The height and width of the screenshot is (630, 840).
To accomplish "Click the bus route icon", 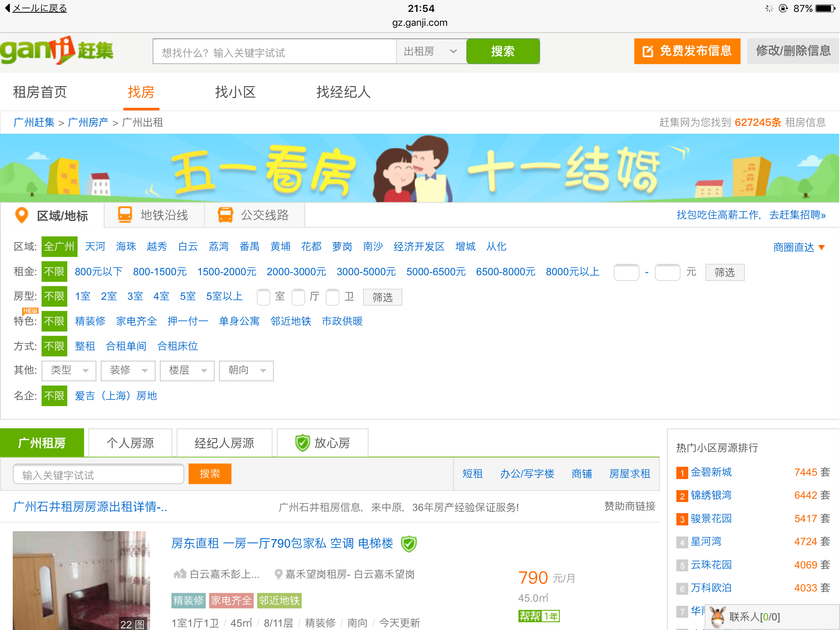I will pyautogui.click(x=225, y=215).
